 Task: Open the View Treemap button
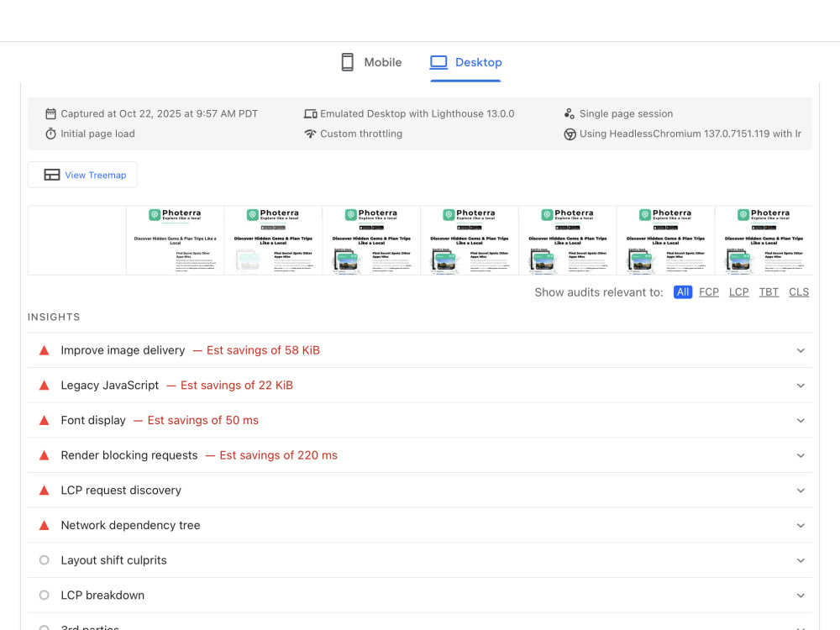82,175
